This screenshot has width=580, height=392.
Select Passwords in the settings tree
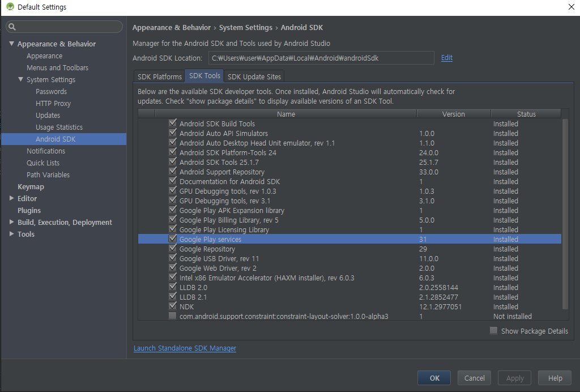[x=51, y=91]
